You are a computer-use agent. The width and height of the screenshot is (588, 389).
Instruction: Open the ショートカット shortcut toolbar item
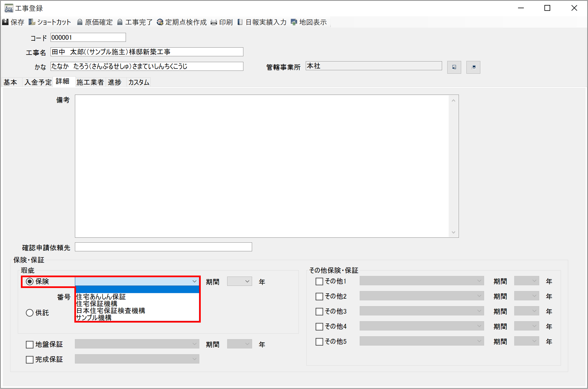pos(32,22)
